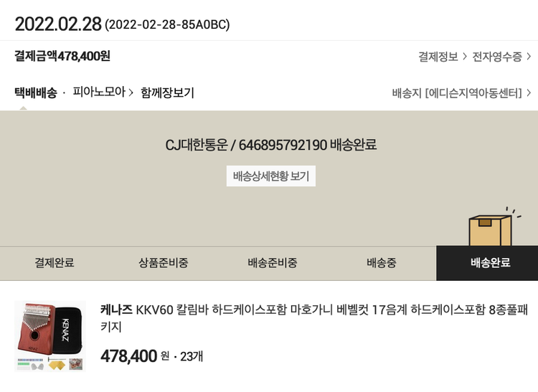This screenshot has width=538, height=392.
Task: Click the order date 2022.02.28 heading
Action: pyautogui.click(x=58, y=24)
